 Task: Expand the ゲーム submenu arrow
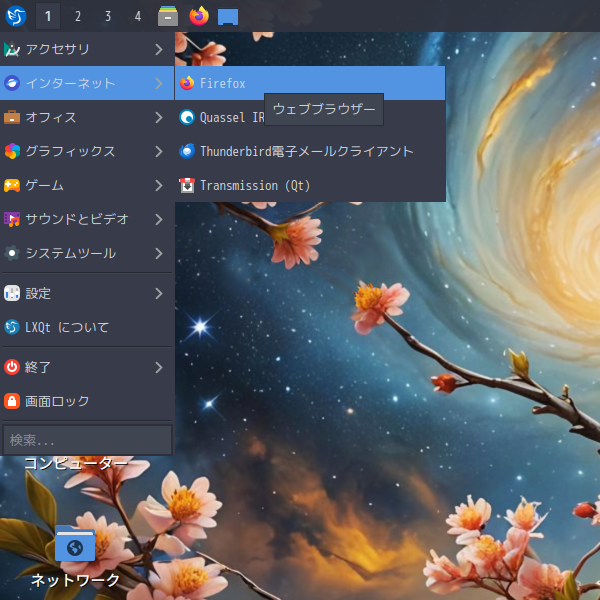tap(159, 185)
